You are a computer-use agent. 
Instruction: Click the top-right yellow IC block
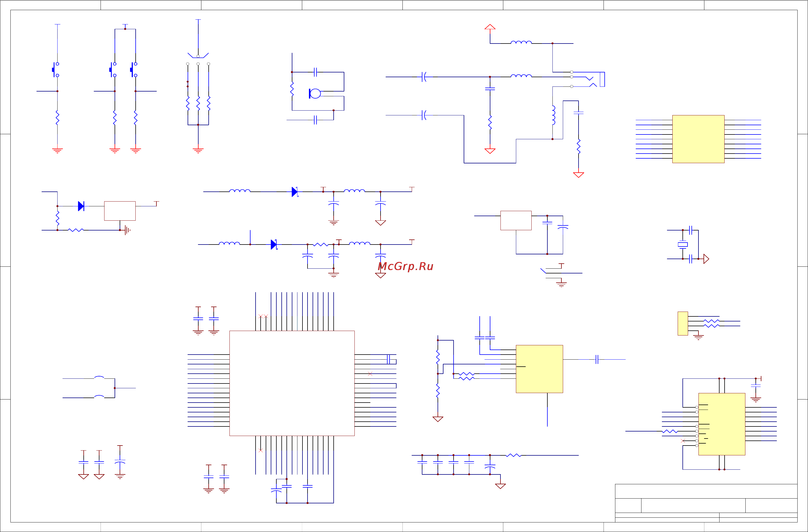coord(698,139)
